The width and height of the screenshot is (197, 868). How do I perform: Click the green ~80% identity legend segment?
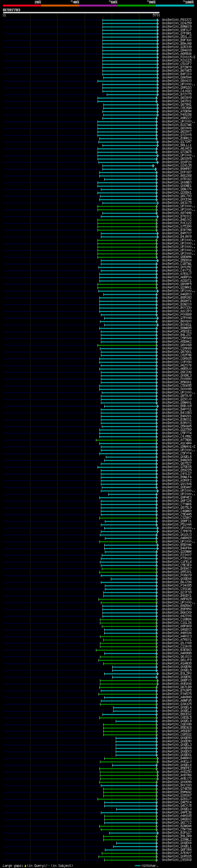(137, 6)
